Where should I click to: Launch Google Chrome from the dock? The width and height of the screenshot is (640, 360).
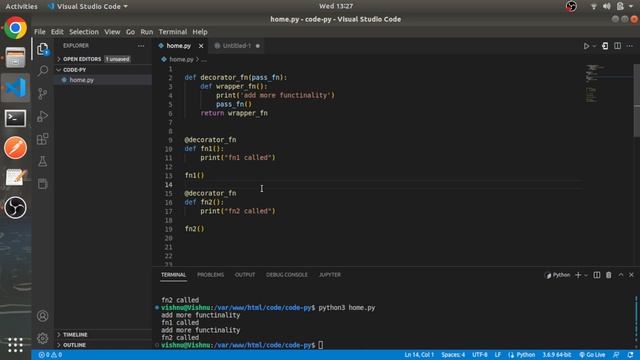tap(16, 28)
